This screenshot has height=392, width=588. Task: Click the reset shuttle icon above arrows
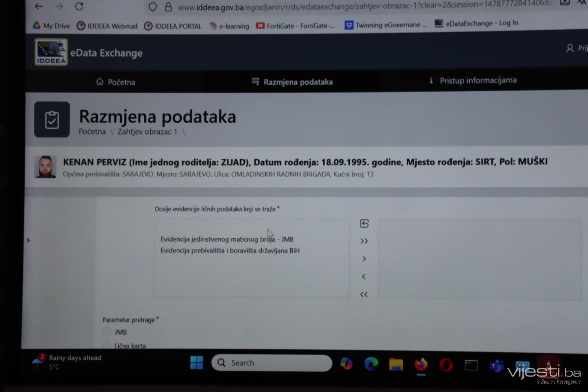pyautogui.click(x=364, y=223)
